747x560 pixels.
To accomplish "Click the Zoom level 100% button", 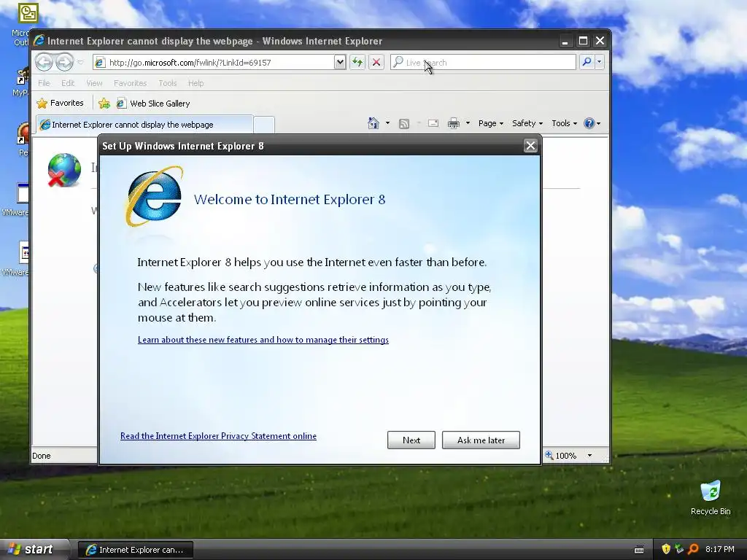I will (x=561, y=455).
